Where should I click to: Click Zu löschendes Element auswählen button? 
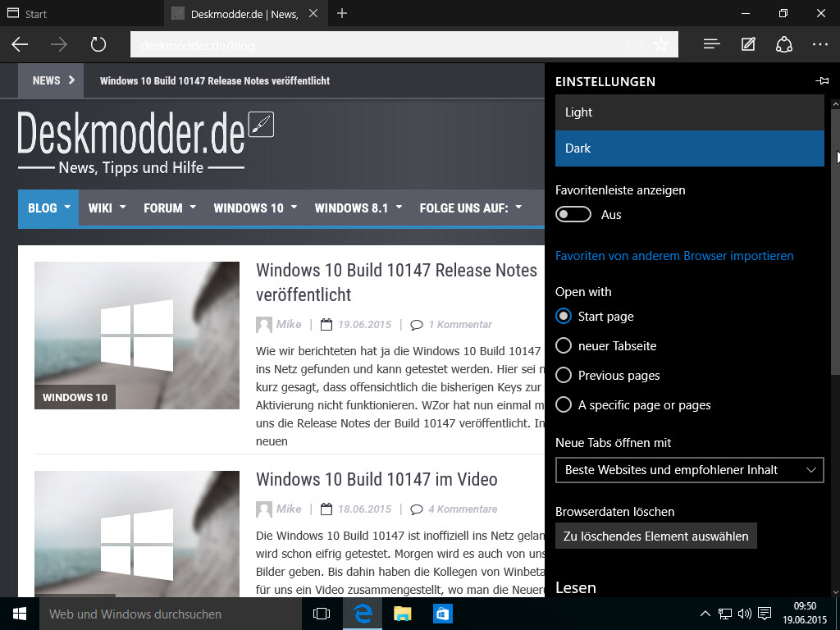coord(655,536)
